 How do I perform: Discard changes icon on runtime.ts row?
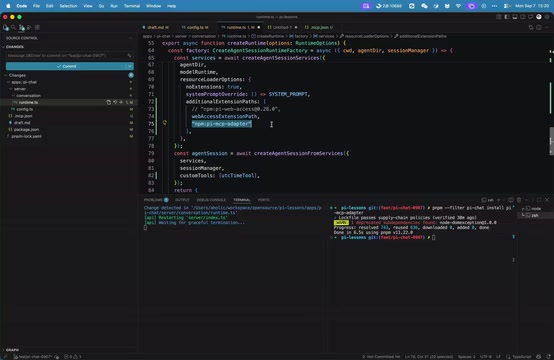tap(115, 102)
